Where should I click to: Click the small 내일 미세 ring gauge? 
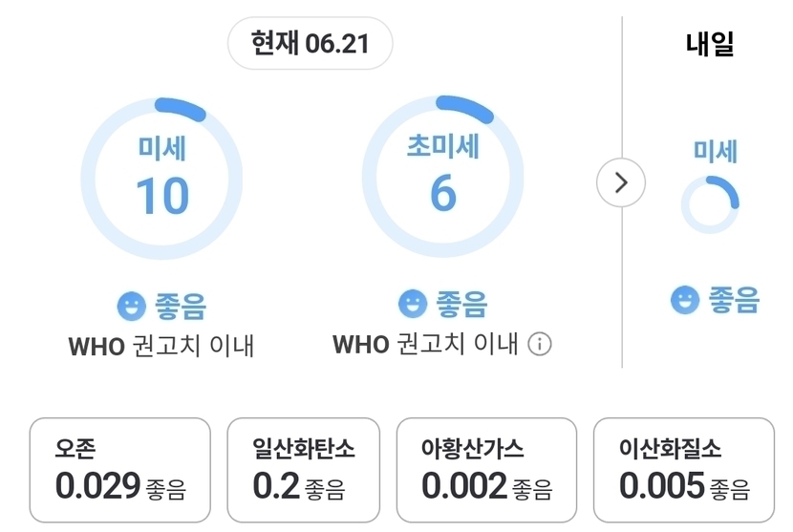[x=710, y=204]
